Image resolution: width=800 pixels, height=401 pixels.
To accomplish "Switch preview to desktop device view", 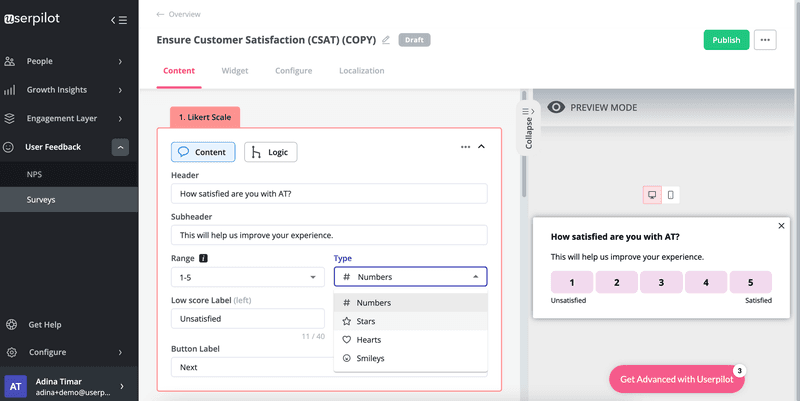I will tap(652, 195).
